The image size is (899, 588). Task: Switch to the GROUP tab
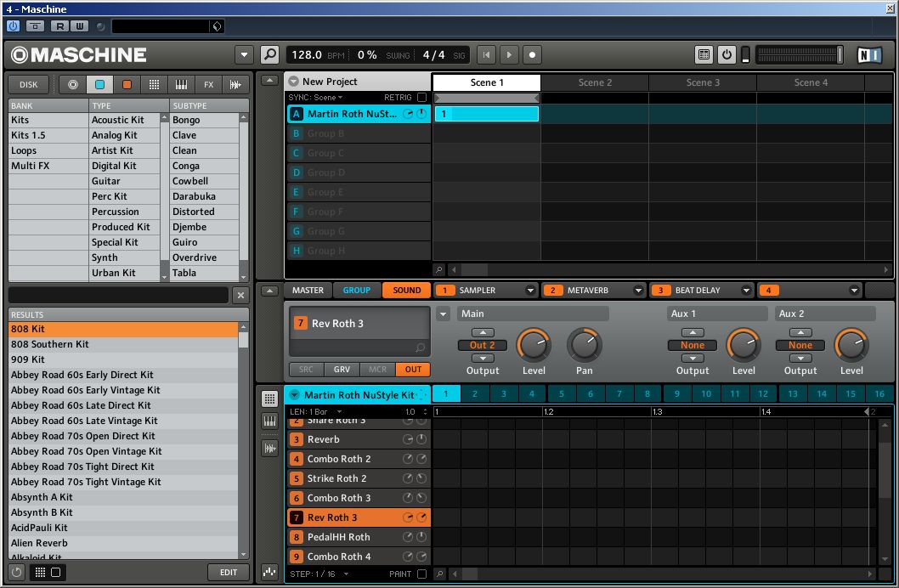click(357, 290)
